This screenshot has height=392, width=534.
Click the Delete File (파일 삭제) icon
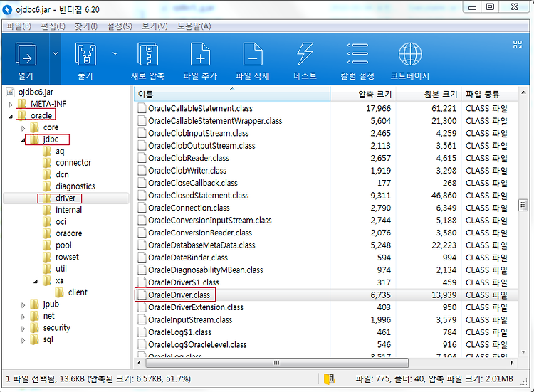tap(253, 54)
